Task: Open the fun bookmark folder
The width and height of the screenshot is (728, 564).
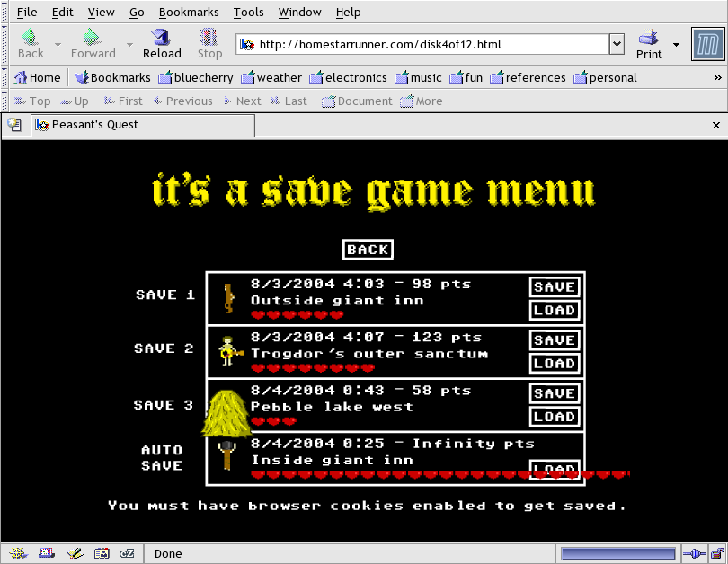Action: (x=466, y=77)
